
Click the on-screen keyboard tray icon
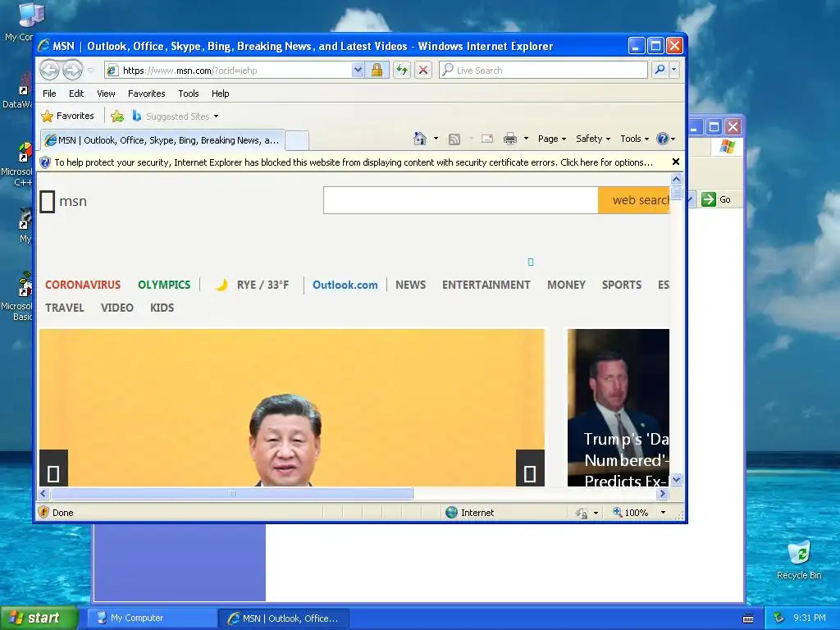click(748, 619)
